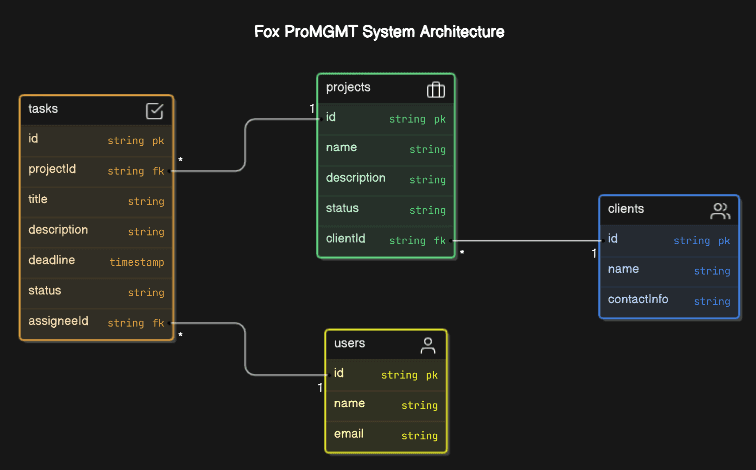Select the title field in tasks table
Screen dimensions: 756x470
point(96,200)
